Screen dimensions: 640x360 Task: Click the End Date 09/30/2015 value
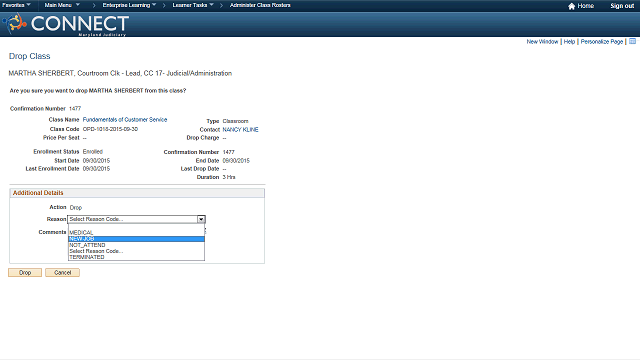click(x=236, y=161)
